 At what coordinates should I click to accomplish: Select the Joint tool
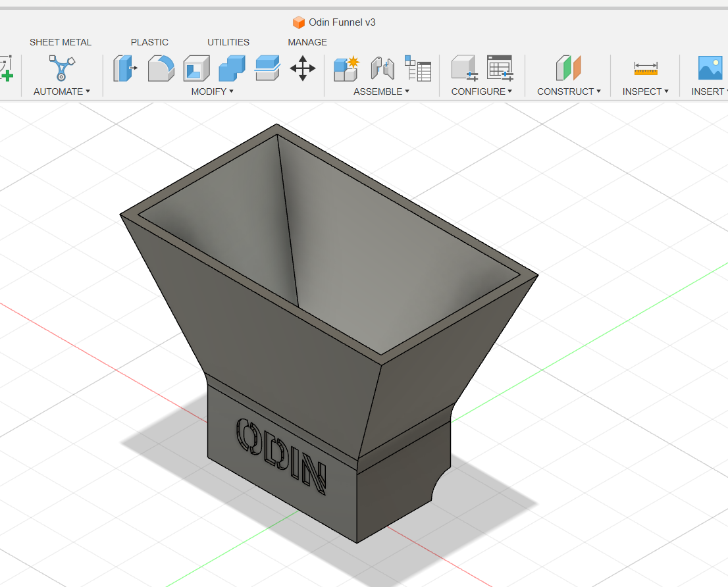382,68
